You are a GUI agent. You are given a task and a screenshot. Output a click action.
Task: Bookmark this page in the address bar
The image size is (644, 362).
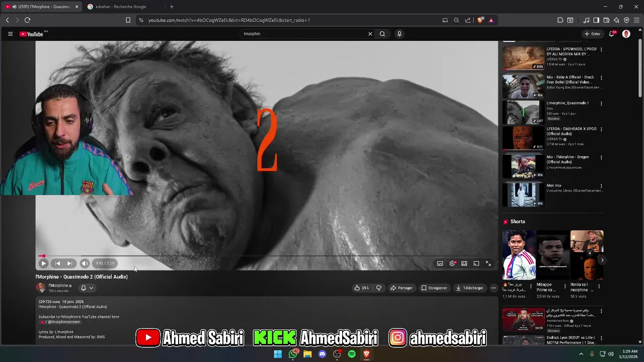(x=128, y=20)
